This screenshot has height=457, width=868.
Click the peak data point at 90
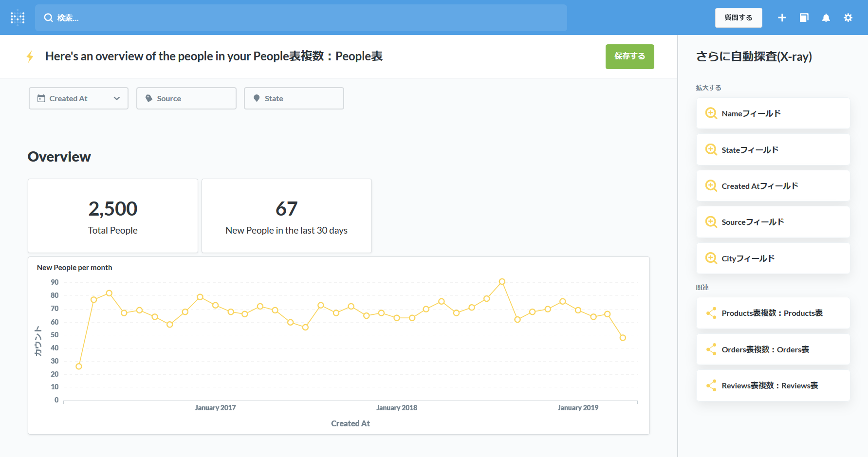(x=502, y=282)
